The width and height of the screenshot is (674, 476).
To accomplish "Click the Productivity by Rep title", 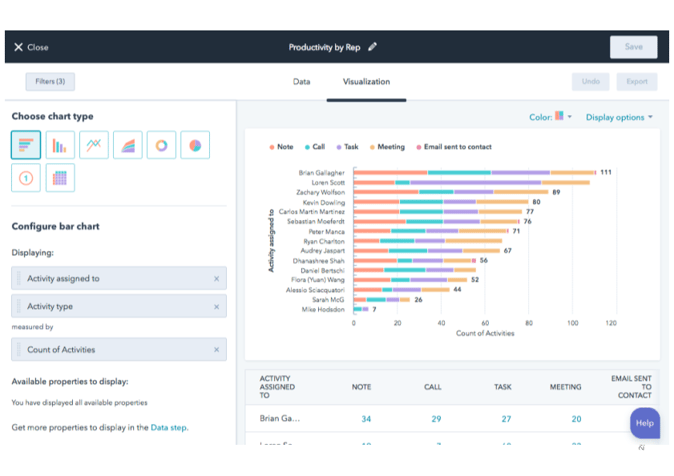I will (x=324, y=47).
